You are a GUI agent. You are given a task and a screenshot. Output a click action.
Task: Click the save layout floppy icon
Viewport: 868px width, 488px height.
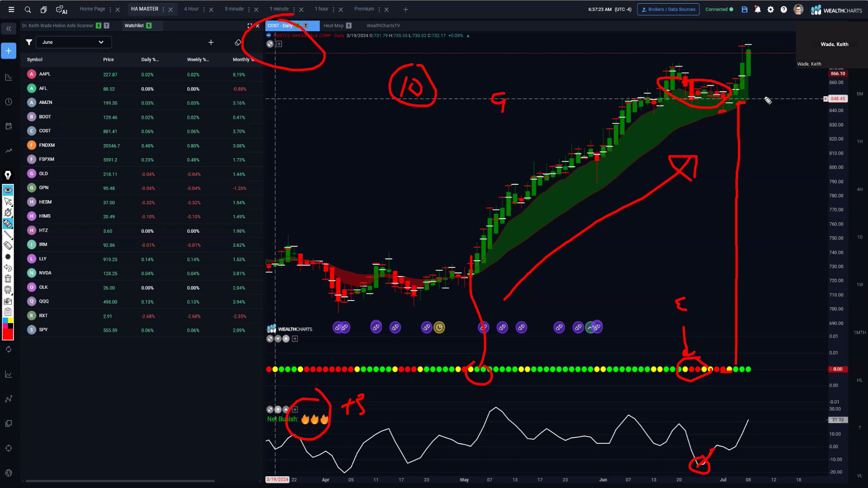click(x=745, y=9)
